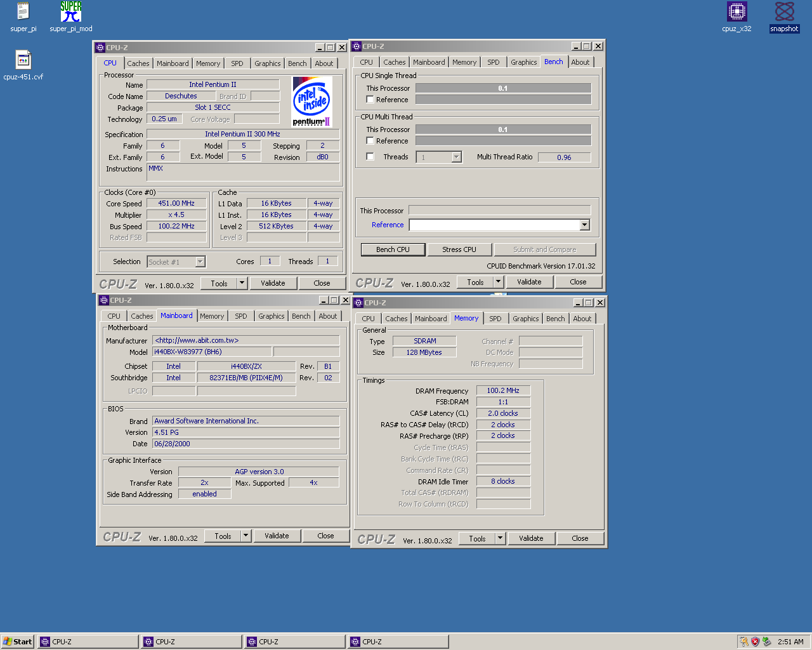Select CPU tab in Mainboard window
This screenshot has width=812, height=650.
pos(114,316)
